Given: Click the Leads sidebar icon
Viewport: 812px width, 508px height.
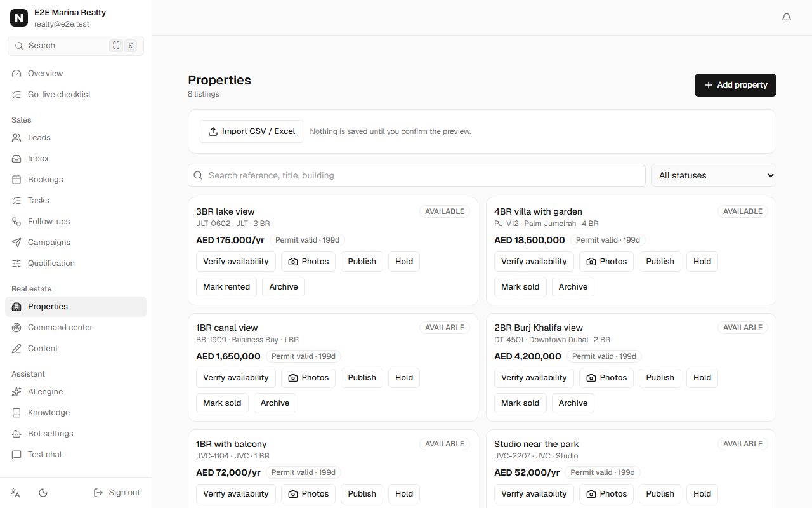Looking at the screenshot, I should pos(16,138).
